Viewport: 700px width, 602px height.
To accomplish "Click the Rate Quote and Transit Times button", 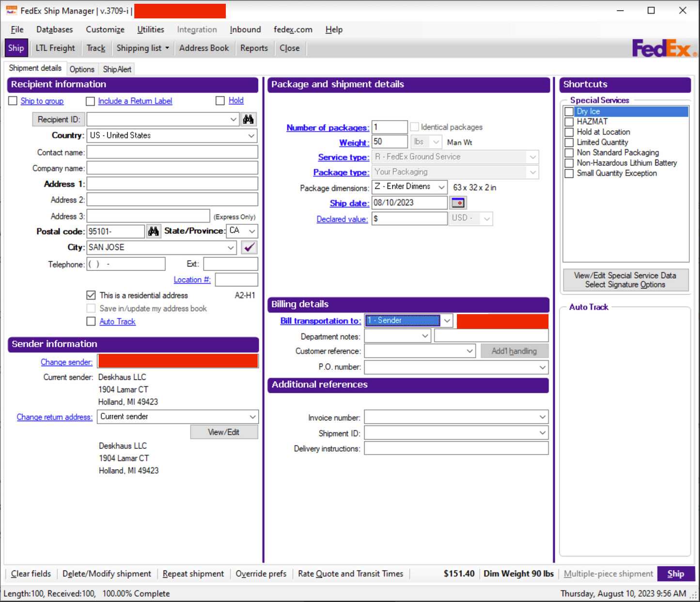I will 350,574.
